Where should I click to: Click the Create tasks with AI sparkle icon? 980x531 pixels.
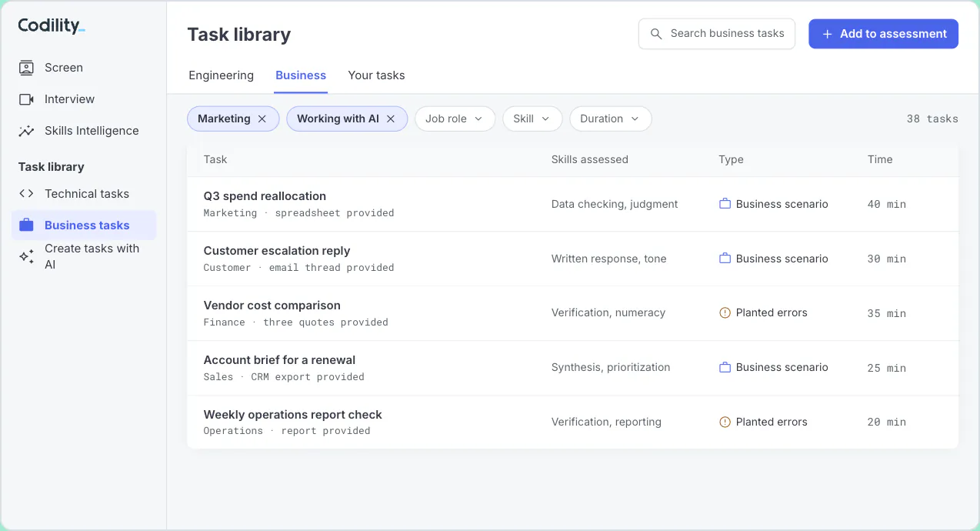(26, 256)
